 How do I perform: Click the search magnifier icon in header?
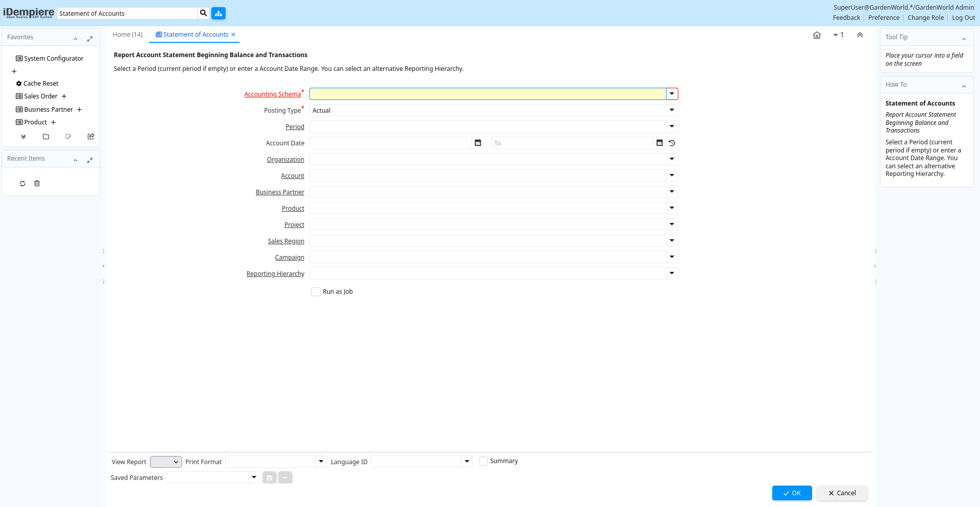coord(203,13)
